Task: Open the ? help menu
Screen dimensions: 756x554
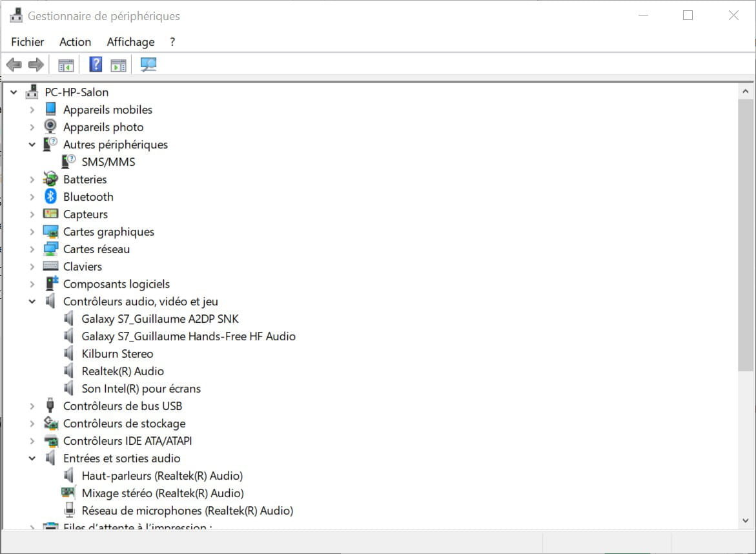Action: pos(172,42)
